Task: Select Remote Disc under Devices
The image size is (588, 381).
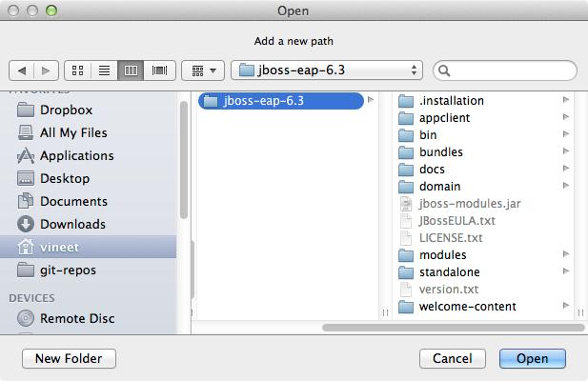Action: (x=76, y=317)
